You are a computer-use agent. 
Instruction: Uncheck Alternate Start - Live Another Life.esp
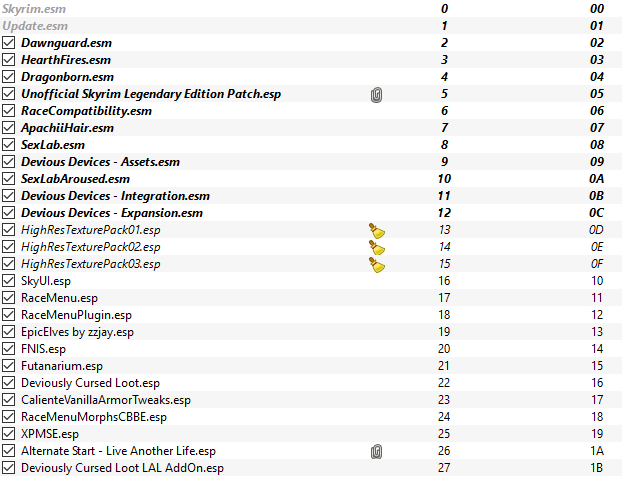[8, 451]
